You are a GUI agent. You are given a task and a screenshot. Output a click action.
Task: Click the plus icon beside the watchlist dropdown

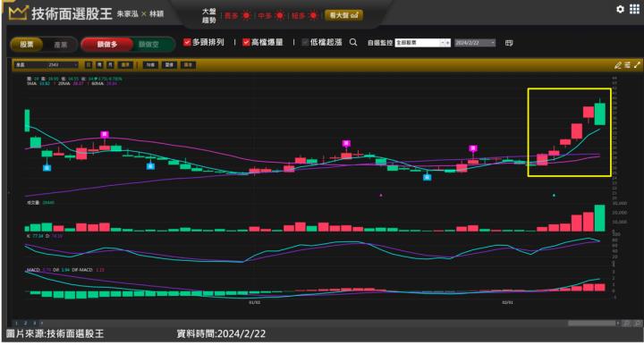coord(448,43)
